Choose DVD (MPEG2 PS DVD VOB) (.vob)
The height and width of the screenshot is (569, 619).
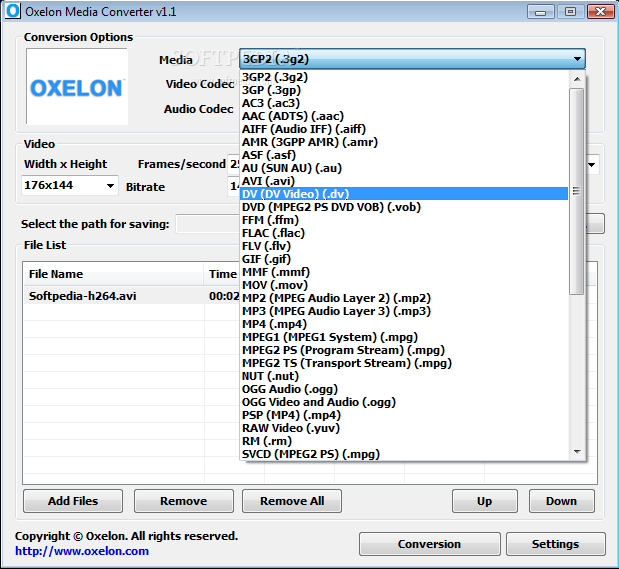click(x=404, y=207)
